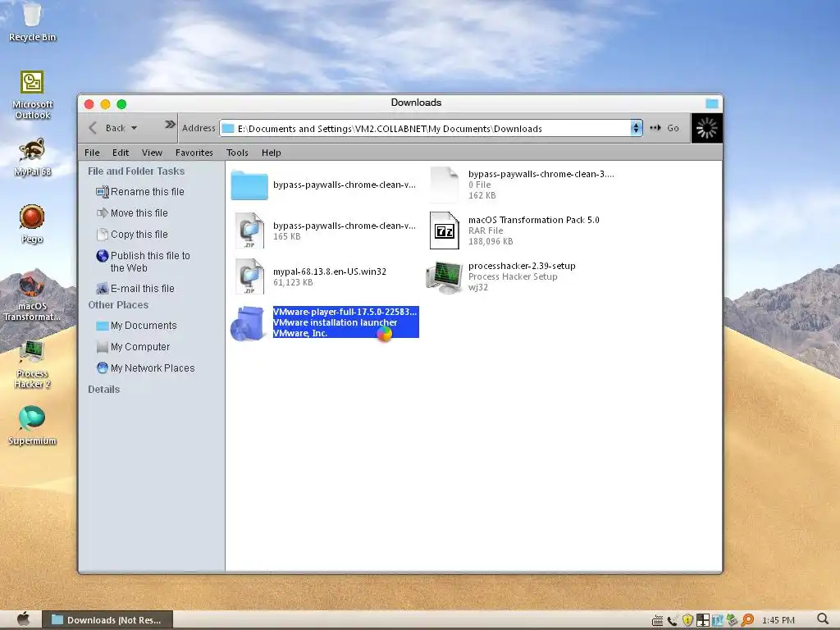Click the safely remove hardware tray icon
Screen dimensions: 840x630
(732, 620)
